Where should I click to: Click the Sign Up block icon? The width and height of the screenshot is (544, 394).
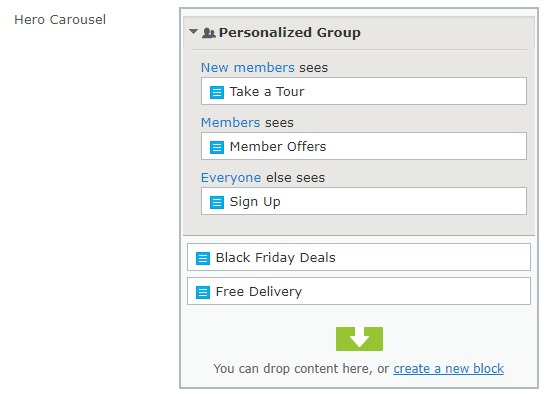[217, 203]
